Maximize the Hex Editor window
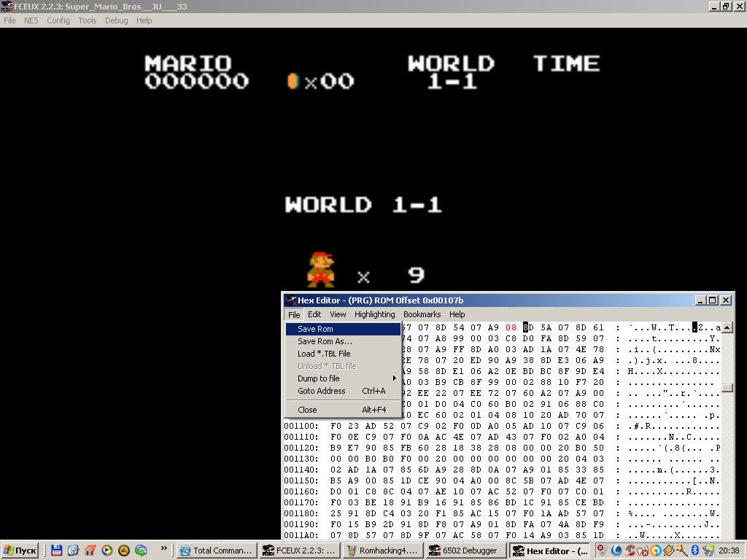747x560 pixels. [713, 300]
